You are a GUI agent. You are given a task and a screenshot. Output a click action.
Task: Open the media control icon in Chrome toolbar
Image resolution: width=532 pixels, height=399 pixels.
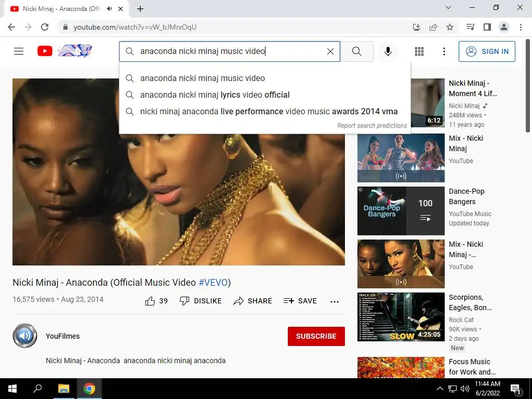[x=470, y=27]
